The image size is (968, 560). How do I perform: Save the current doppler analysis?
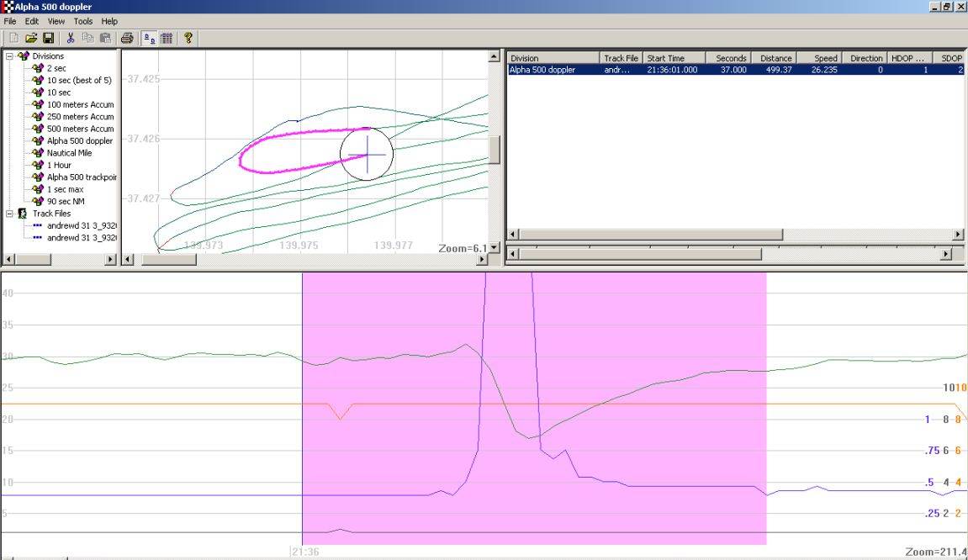[x=48, y=38]
